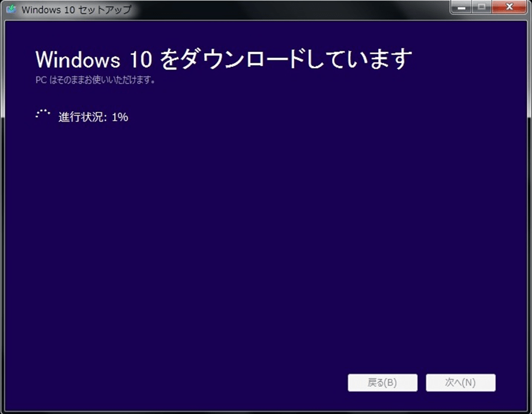Click the 進行状況: 1% progress text
532x414 pixels.
point(93,117)
